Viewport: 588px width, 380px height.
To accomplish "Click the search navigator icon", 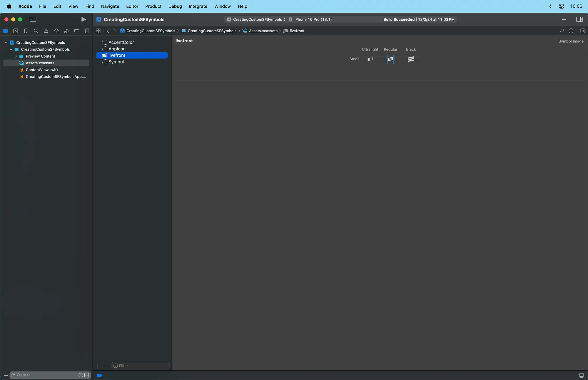I will click(x=36, y=31).
